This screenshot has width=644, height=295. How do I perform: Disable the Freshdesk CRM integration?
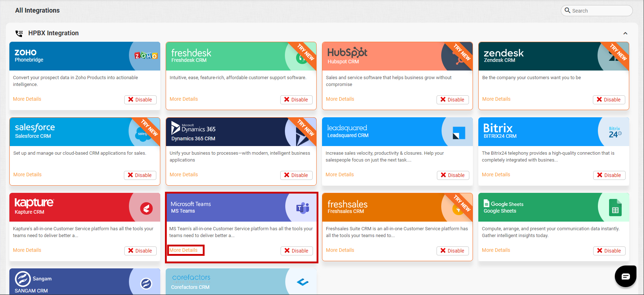[296, 100]
